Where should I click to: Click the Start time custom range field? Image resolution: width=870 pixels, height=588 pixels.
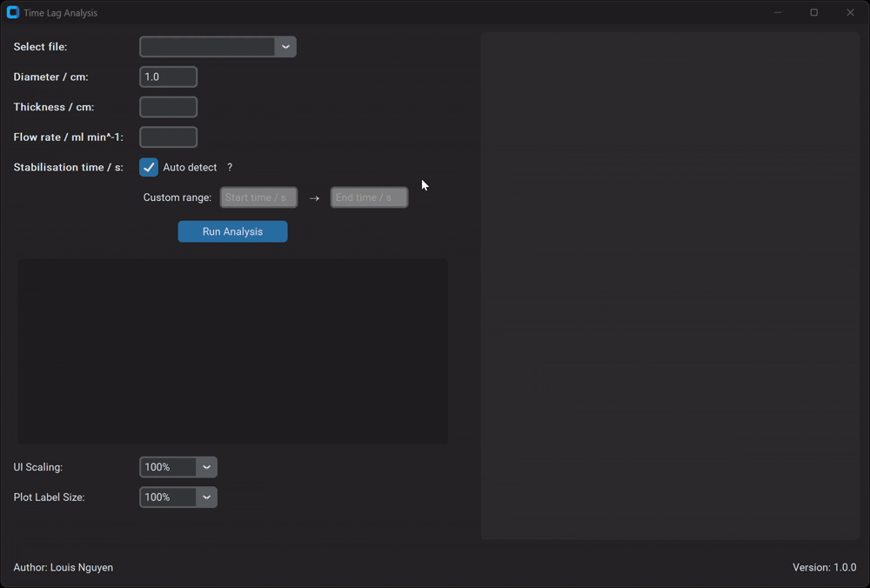pyautogui.click(x=258, y=198)
